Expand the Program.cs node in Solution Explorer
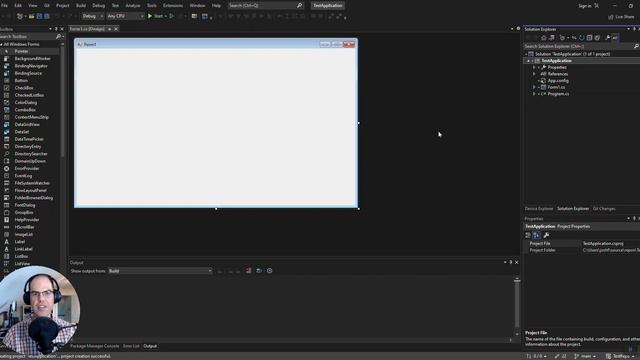Image resolution: width=640 pixels, height=360 pixels. coord(534,94)
